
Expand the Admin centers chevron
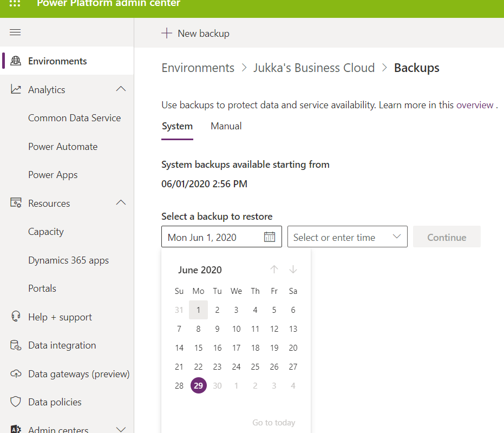click(x=121, y=429)
